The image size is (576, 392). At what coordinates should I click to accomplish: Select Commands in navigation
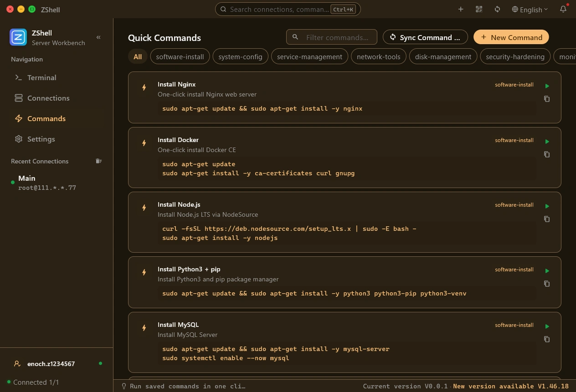(x=57, y=118)
